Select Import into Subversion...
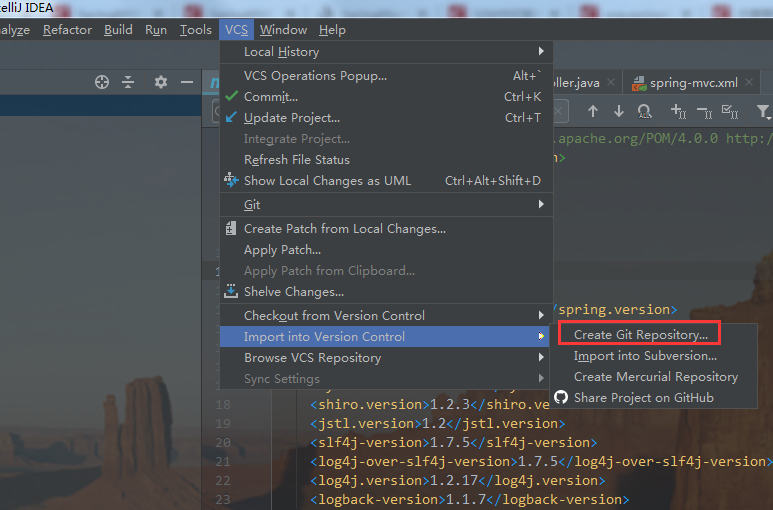Screen dimensions: 773x510 (x=654, y=356)
